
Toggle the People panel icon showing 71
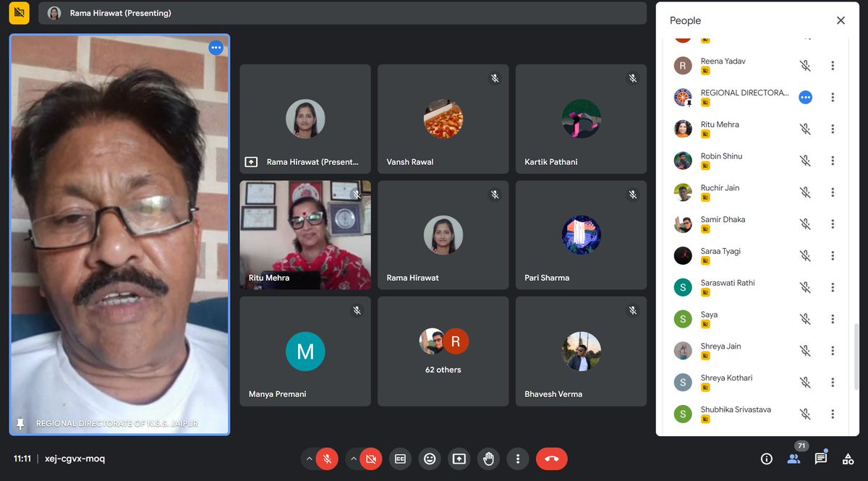pyautogui.click(x=794, y=459)
